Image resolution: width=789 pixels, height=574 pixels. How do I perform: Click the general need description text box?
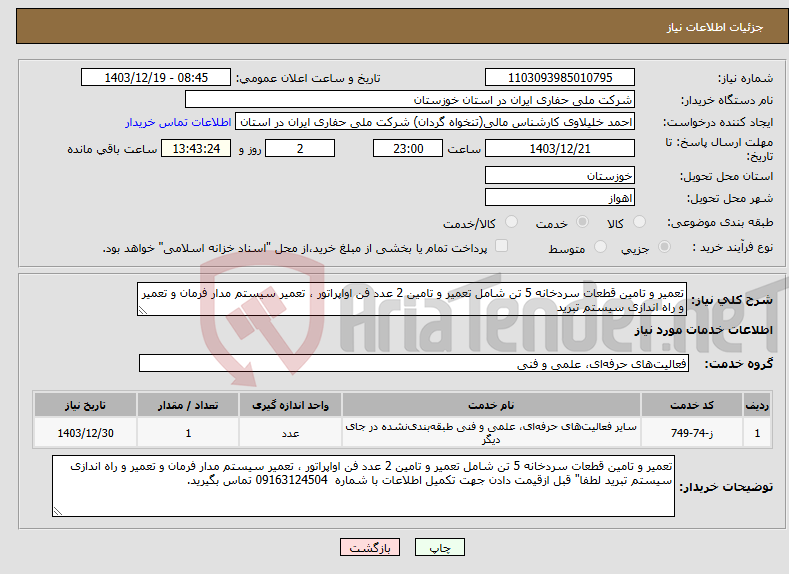pos(412,299)
